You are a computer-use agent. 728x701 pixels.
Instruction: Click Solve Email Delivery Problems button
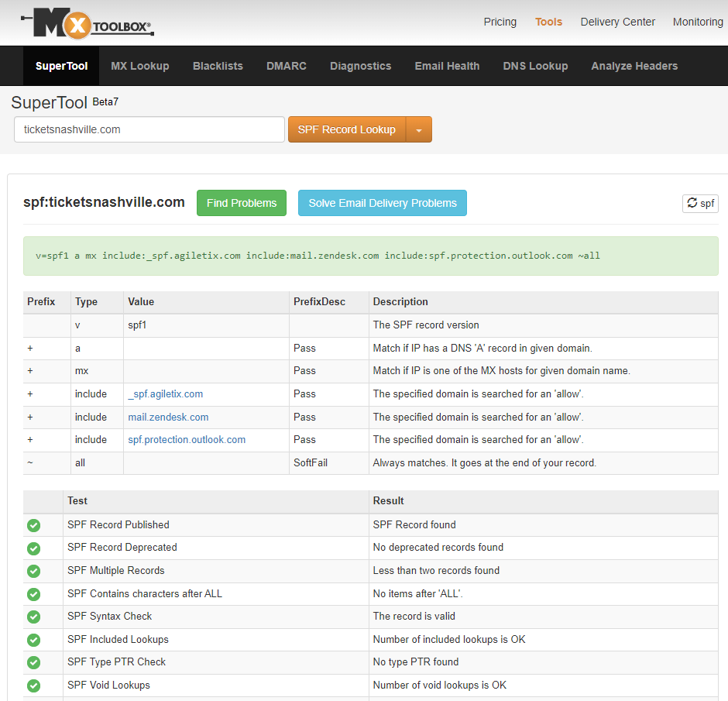click(x=383, y=203)
